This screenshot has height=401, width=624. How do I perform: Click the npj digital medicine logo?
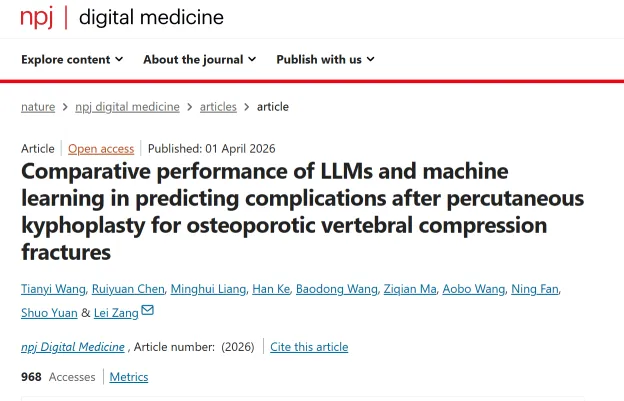122,17
